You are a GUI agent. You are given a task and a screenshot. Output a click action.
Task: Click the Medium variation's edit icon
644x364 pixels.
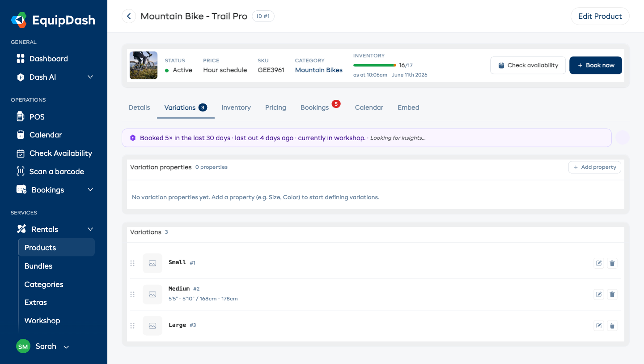coord(598,295)
